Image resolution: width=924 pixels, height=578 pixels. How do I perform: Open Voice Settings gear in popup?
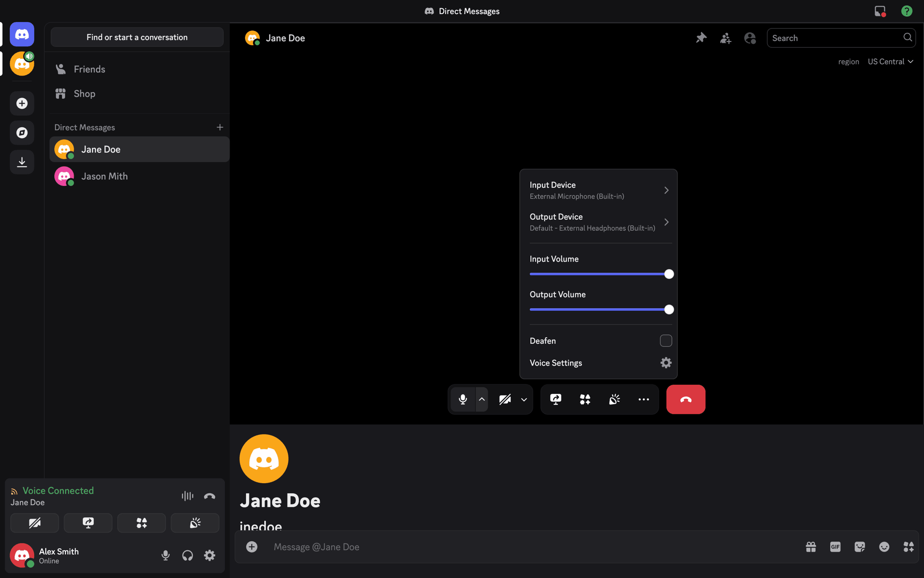point(666,363)
